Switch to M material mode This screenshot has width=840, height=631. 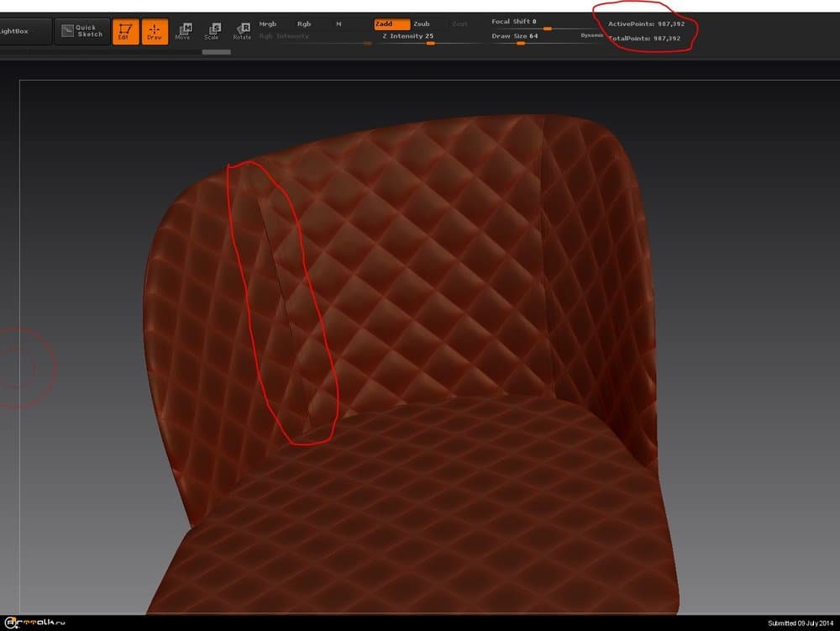tap(339, 24)
